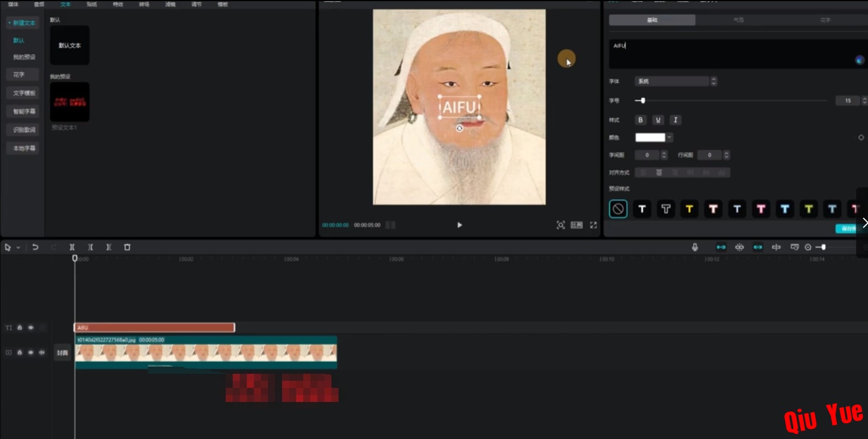Open 智能字幕 in the left sidebar

(23, 111)
